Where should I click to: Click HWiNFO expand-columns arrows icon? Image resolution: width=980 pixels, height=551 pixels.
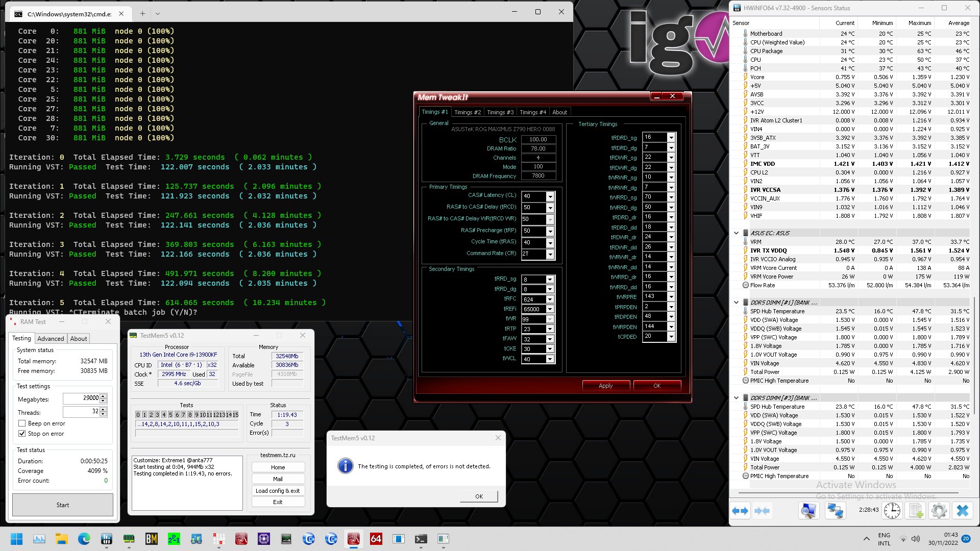coord(740,510)
